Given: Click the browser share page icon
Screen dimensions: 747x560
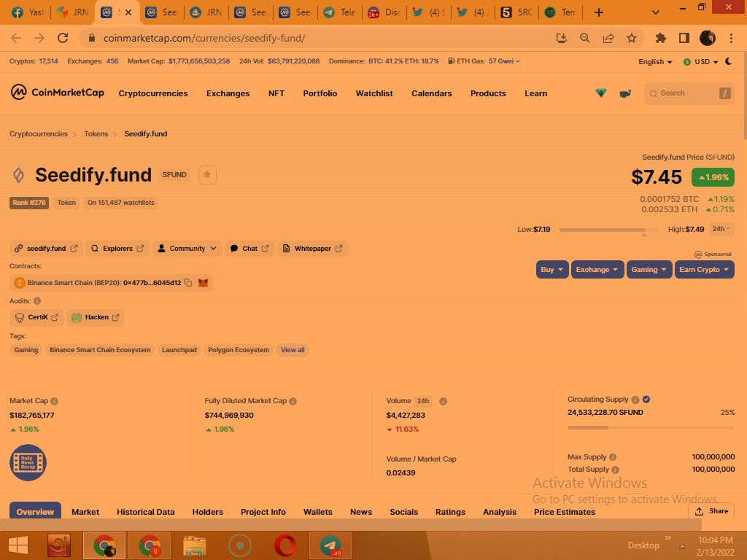Looking at the screenshot, I should pos(608,38).
